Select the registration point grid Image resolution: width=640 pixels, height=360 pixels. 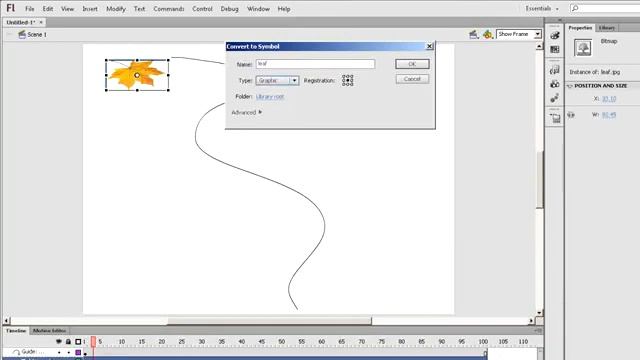[348, 80]
